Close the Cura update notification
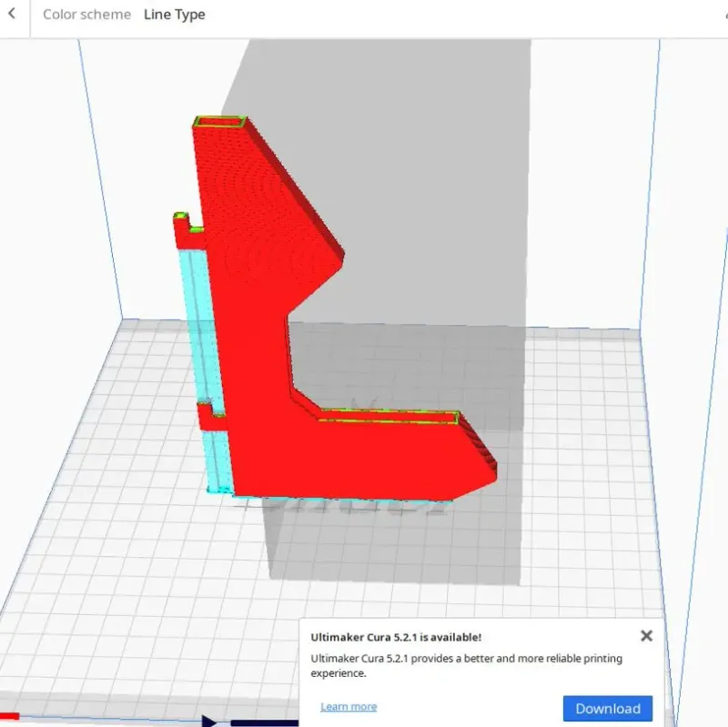728x727 pixels. (x=646, y=636)
